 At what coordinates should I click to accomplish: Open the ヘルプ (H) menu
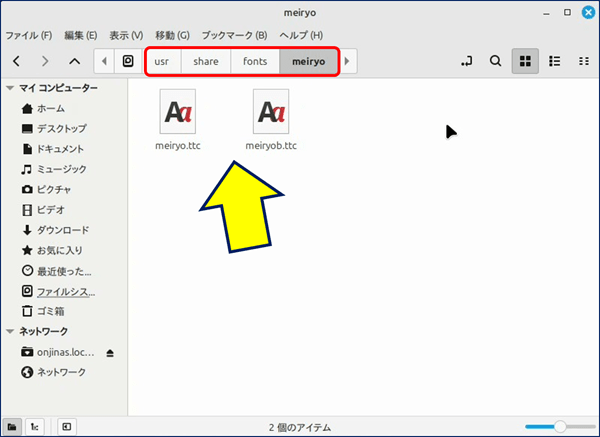pos(301,36)
